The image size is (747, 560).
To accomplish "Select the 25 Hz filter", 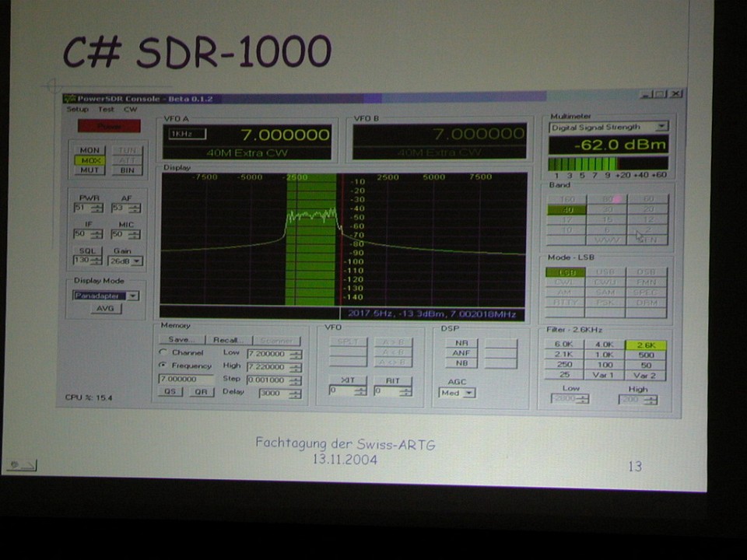I will coord(563,374).
